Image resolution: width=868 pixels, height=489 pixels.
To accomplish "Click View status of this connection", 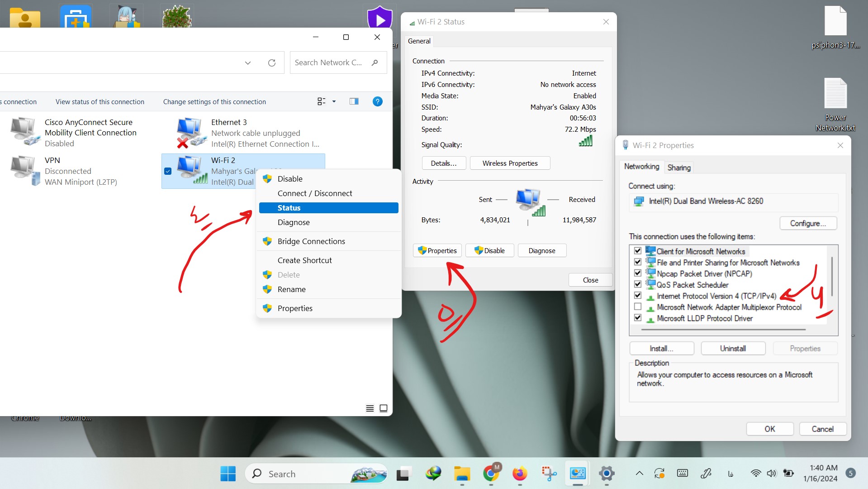I will (x=100, y=102).
